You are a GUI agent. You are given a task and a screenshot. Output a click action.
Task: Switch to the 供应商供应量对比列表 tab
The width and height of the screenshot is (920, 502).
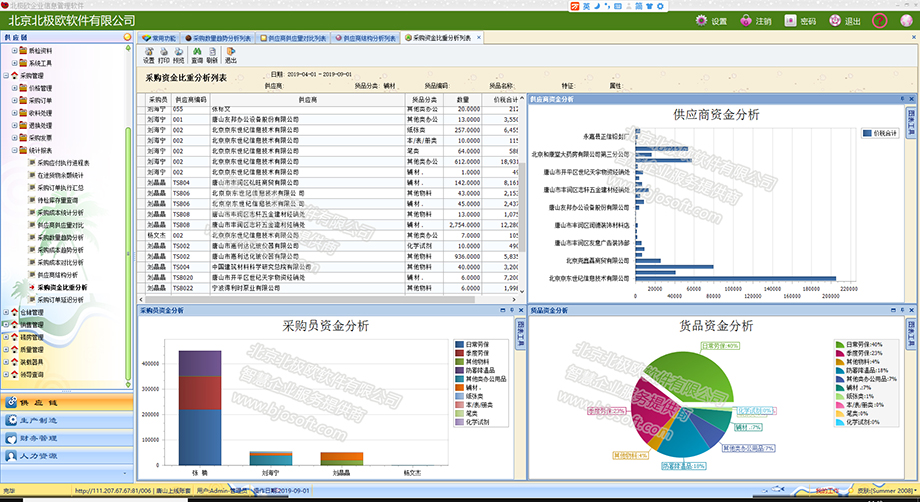click(293, 38)
